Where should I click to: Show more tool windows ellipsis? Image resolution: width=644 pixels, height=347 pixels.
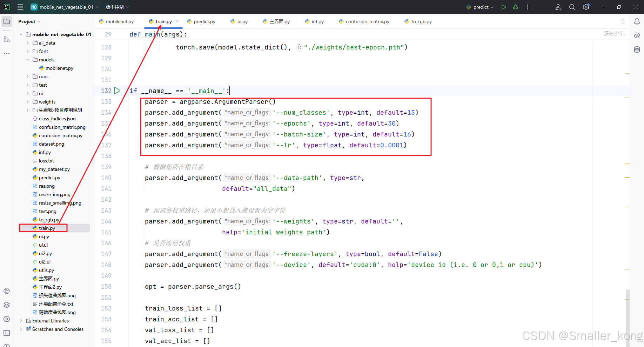click(7, 53)
